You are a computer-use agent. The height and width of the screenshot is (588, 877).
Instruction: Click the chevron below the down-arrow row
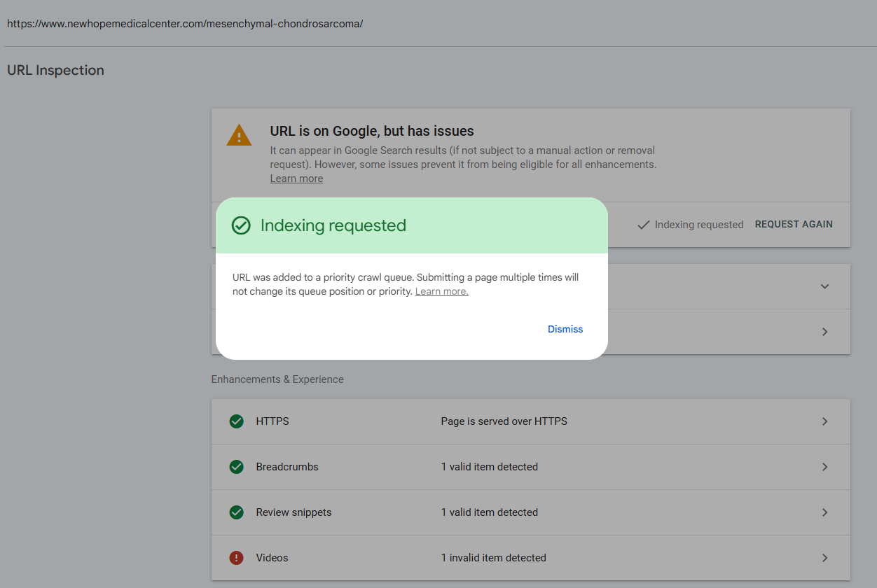pyautogui.click(x=824, y=332)
